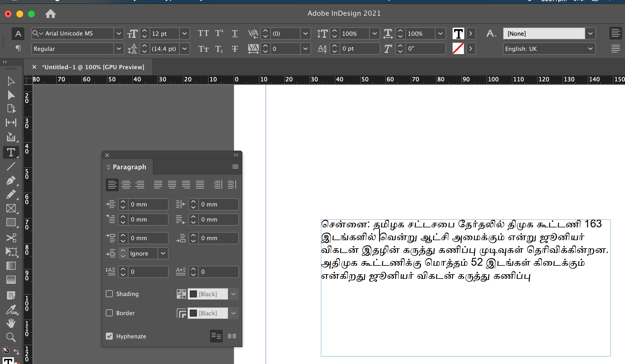This screenshot has width=625, height=364.
Task: Select the Scissors tool
Action: tap(11, 238)
